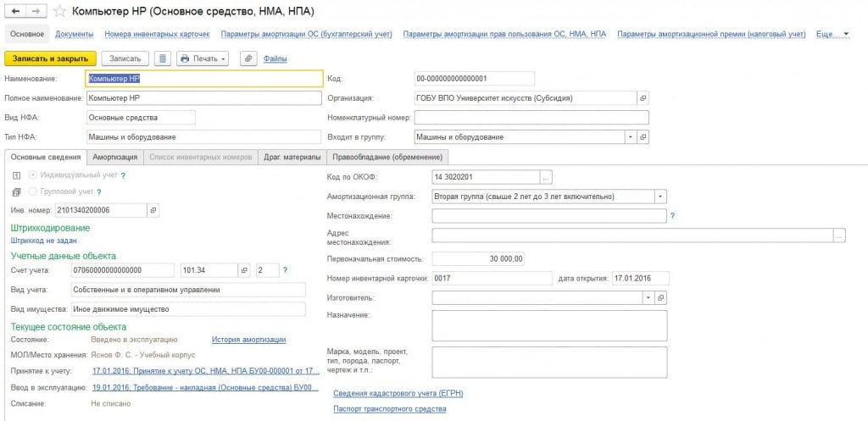Click the Записать и закрыть button

tap(50, 58)
